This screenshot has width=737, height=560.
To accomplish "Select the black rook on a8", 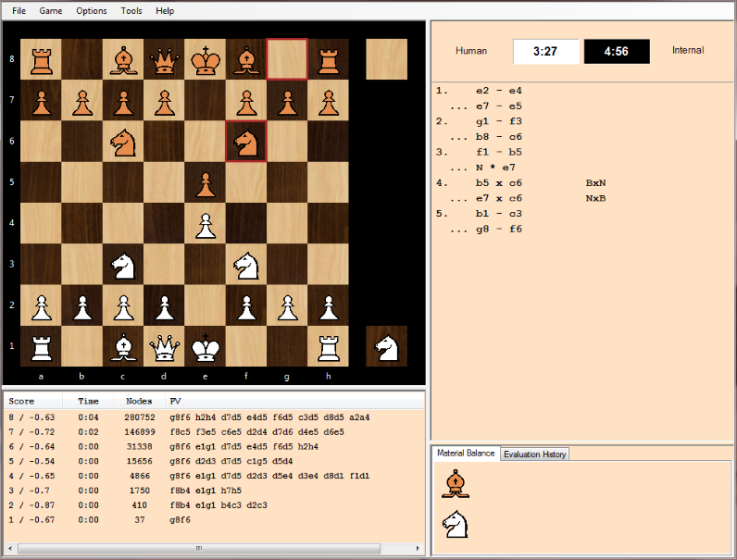I will [41, 59].
